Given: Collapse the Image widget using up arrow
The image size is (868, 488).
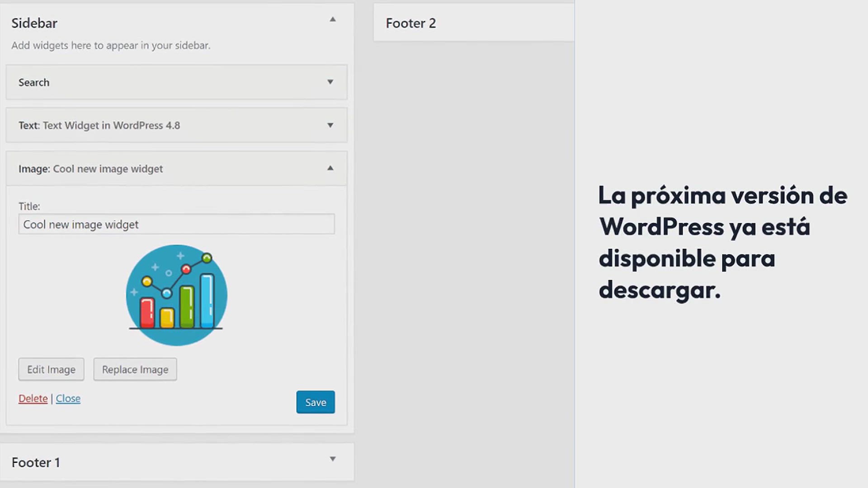Looking at the screenshot, I should 330,168.
